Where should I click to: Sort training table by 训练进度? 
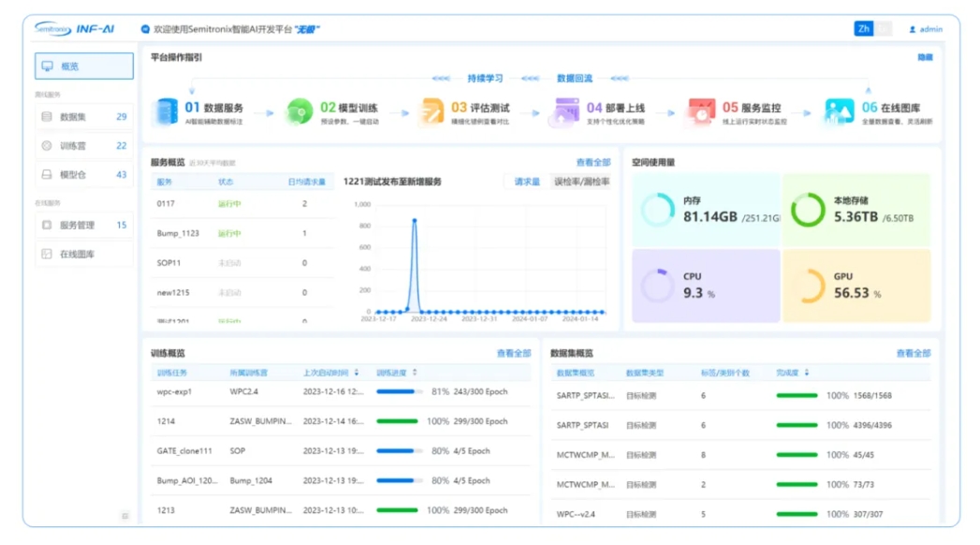[x=415, y=372]
